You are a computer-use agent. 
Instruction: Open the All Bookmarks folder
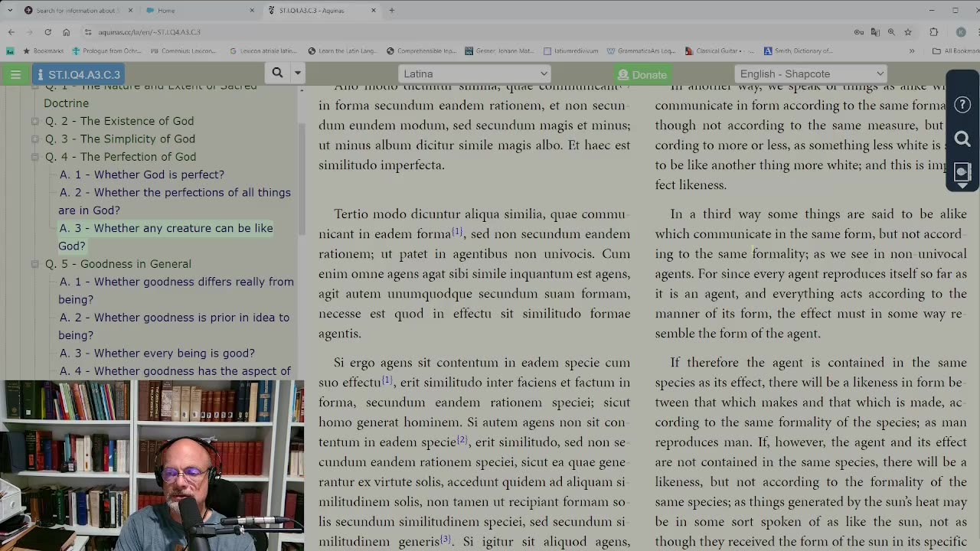[x=955, y=51]
